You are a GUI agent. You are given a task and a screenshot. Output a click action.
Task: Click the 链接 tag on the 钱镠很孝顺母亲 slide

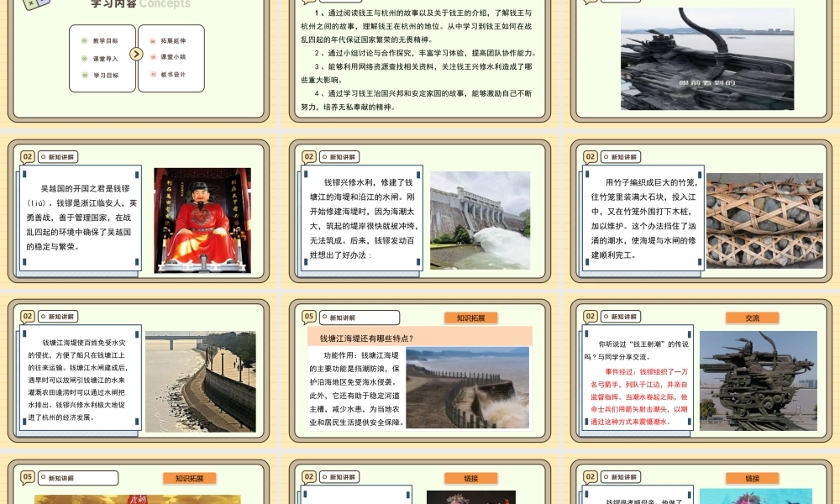[752, 478]
